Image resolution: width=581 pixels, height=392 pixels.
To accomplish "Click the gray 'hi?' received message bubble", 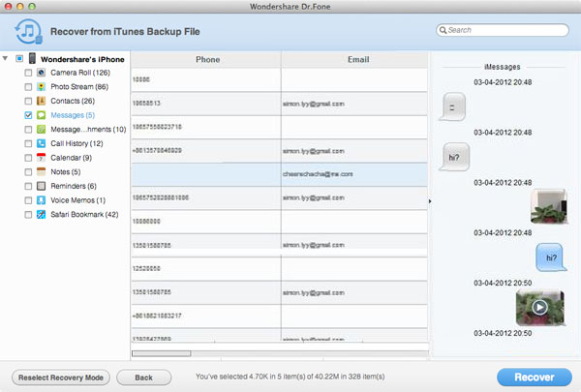I will [455, 157].
